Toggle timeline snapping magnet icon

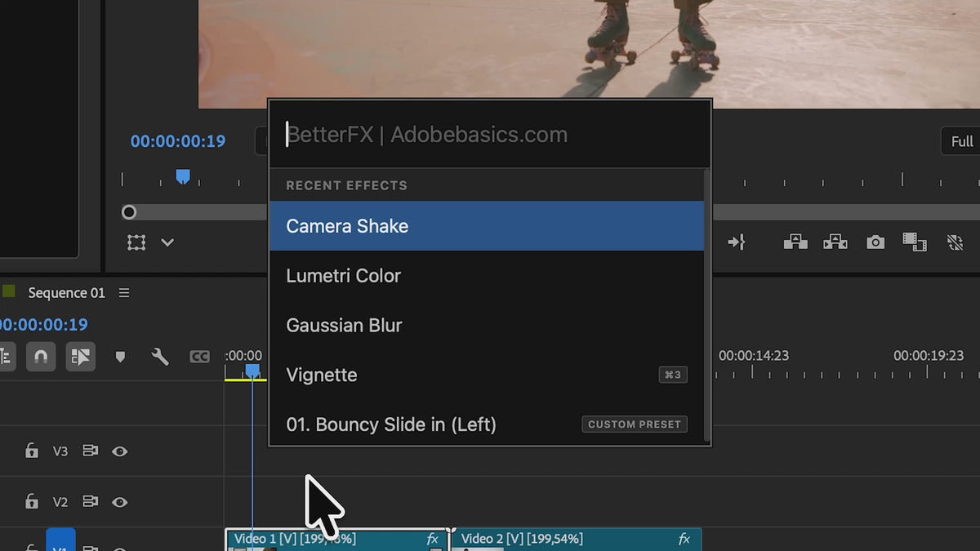click(41, 357)
